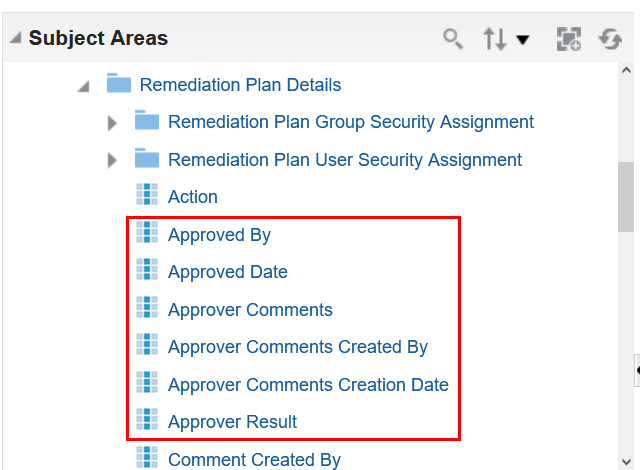Click the search icon in Subject Areas
Viewport: 640px width, 470px height.
(453, 39)
